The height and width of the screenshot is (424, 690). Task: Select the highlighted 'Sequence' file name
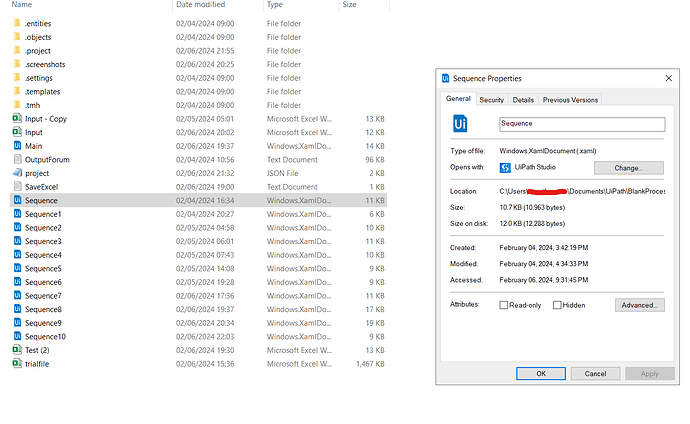tap(41, 200)
